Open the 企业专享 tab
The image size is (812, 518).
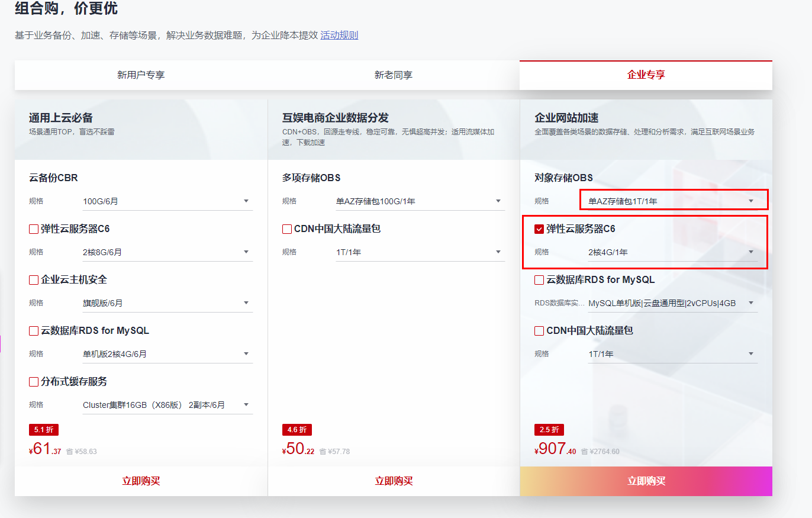[646, 75]
